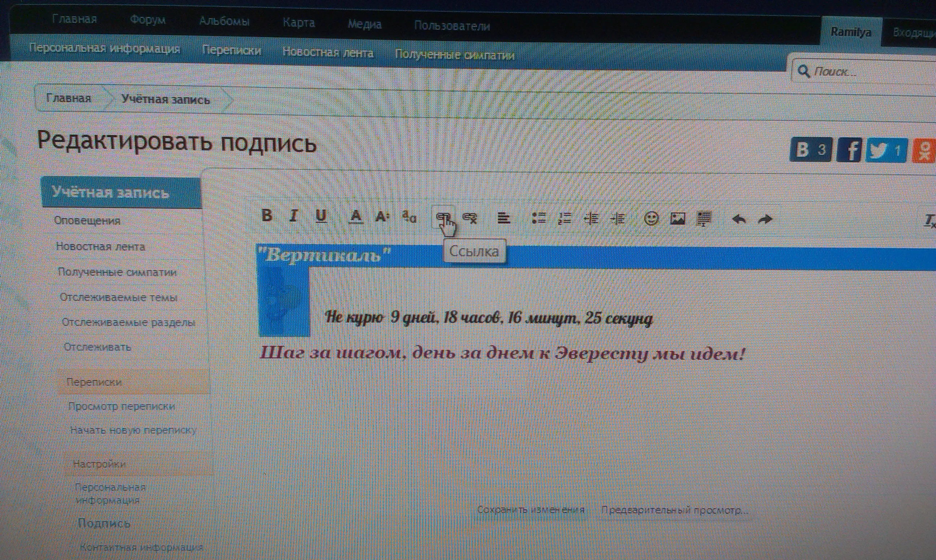This screenshot has height=560, width=936.
Task: Create a bulleted list
Action: 540,218
